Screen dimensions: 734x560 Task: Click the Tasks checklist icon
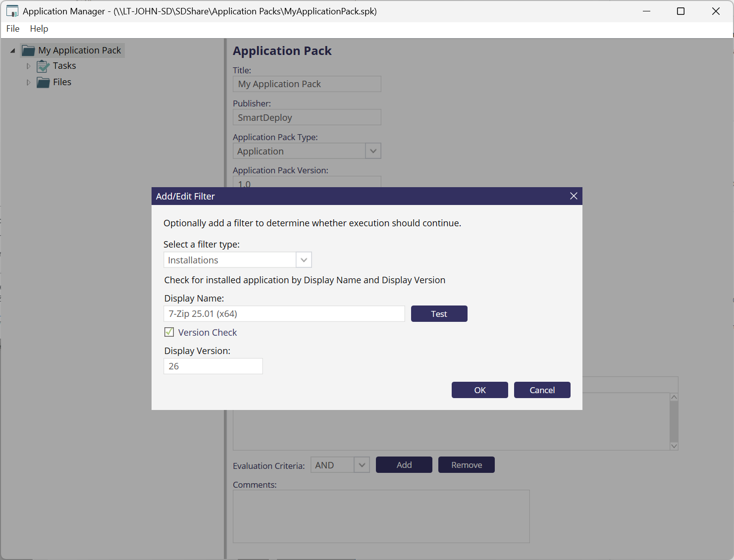click(x=43, y=66)
